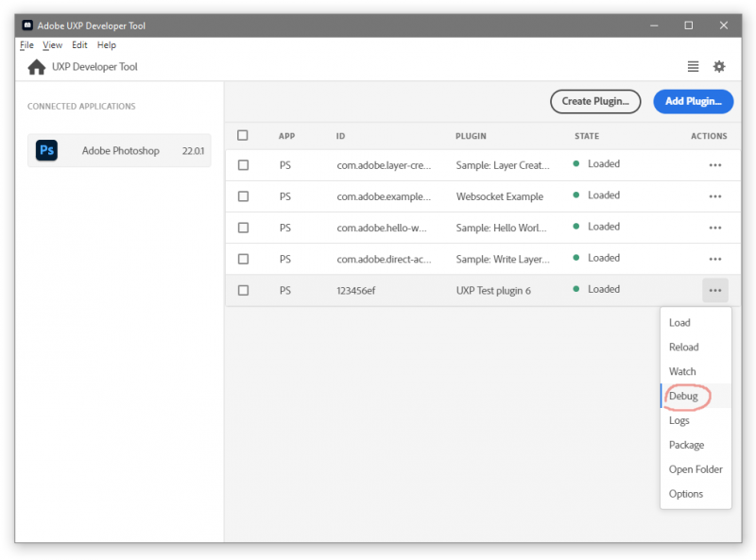Expand actions menu for Sample: Write Layer
Screen dimensions: 756x560
[714, 259]
